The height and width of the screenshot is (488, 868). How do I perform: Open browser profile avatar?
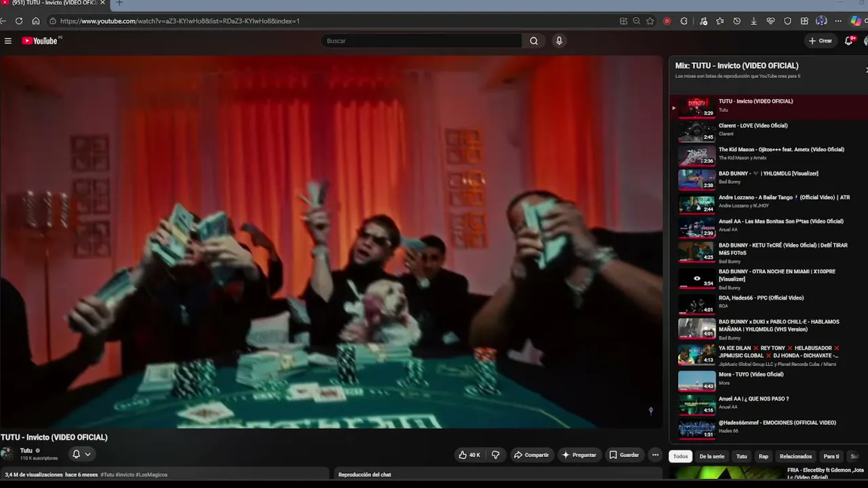(x=821, y=21)
